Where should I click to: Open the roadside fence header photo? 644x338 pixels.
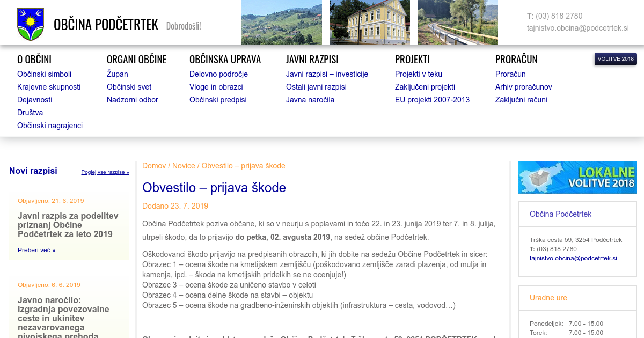457,22
